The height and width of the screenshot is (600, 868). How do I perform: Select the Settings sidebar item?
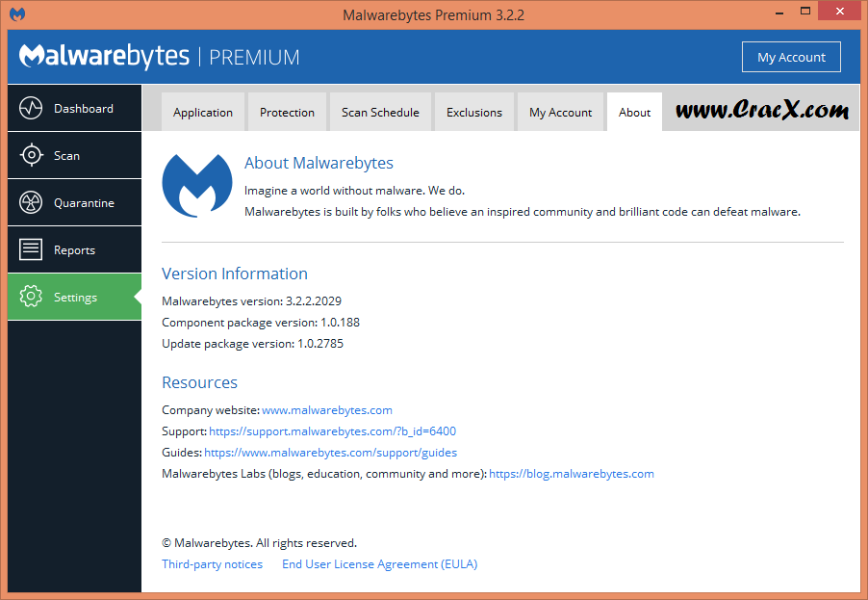tap(75, 297)
